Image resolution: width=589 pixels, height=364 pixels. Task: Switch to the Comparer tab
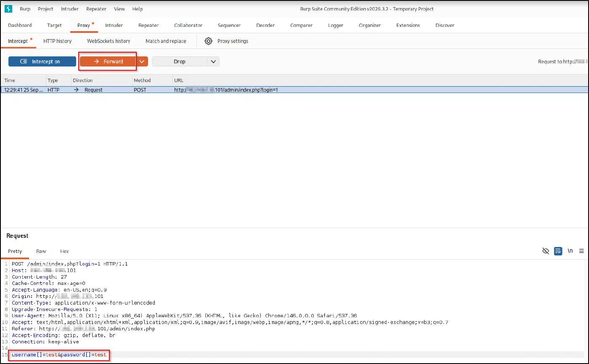pyautogui.click(x=301, y=25)
